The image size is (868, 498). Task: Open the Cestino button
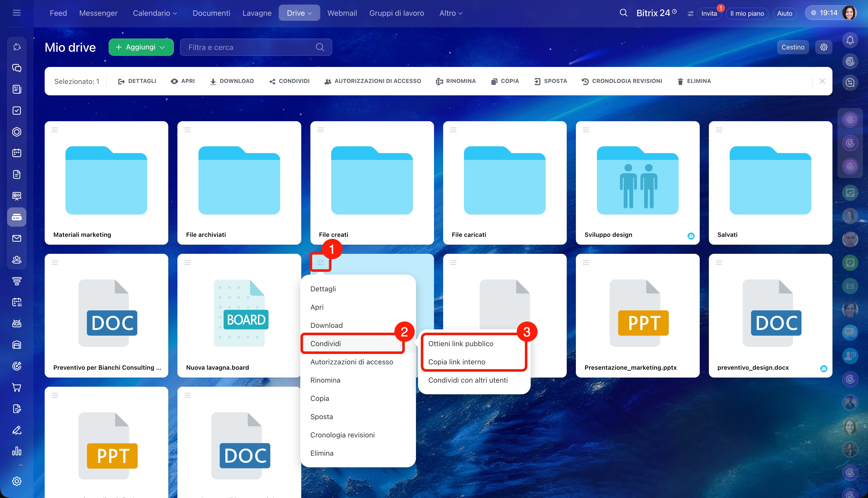point(793,47)
